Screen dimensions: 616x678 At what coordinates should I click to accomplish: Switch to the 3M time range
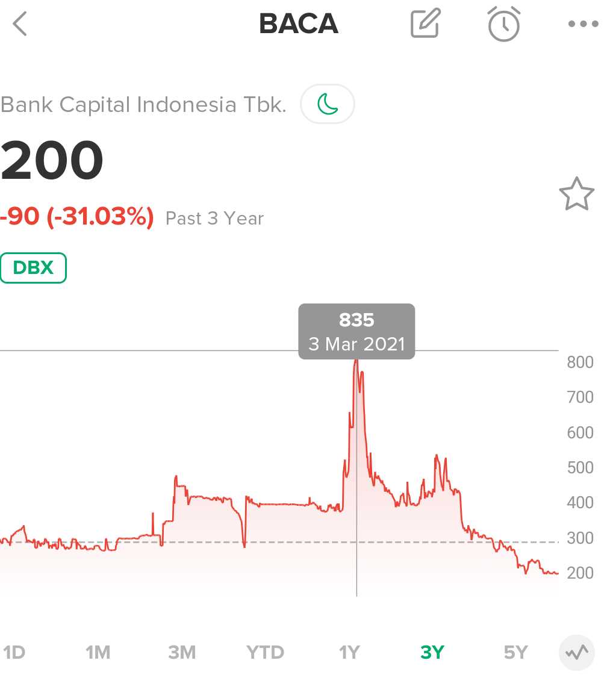coord(182,653)
